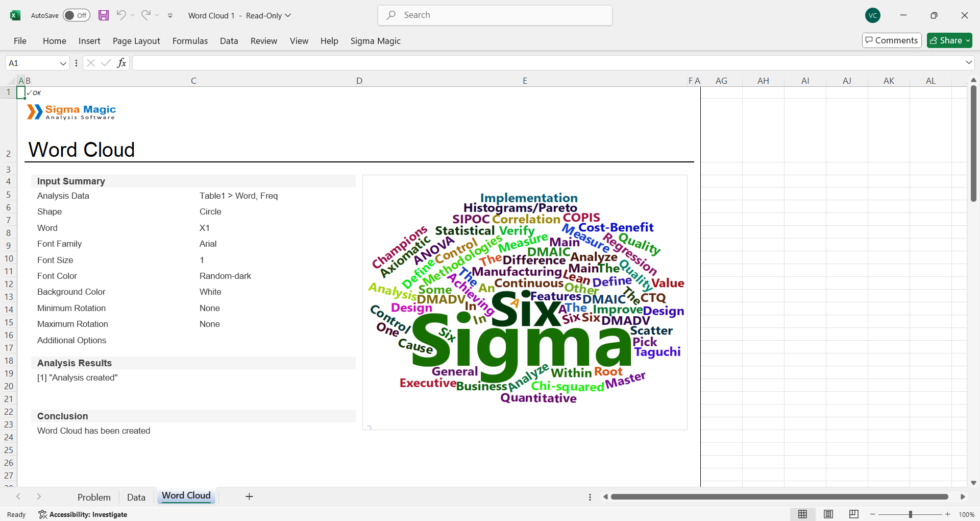980x521 pixels.
Task: Add a new sheet with plus icon
Action: coord(249,496)
